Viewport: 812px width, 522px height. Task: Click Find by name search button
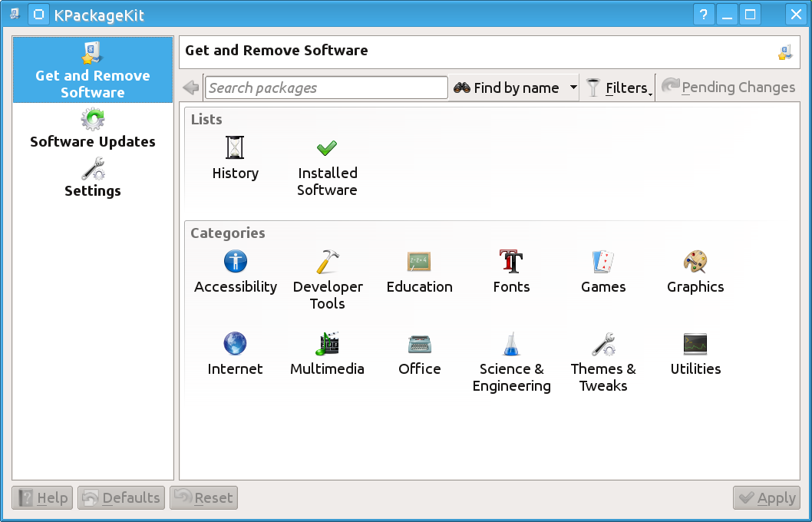507,88
